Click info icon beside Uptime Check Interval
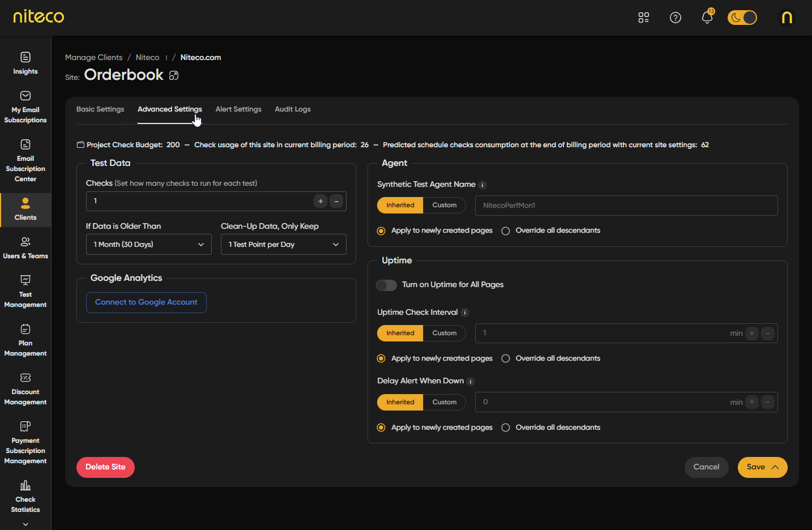The width and height of the screenshot is (812, 530). 465,313
